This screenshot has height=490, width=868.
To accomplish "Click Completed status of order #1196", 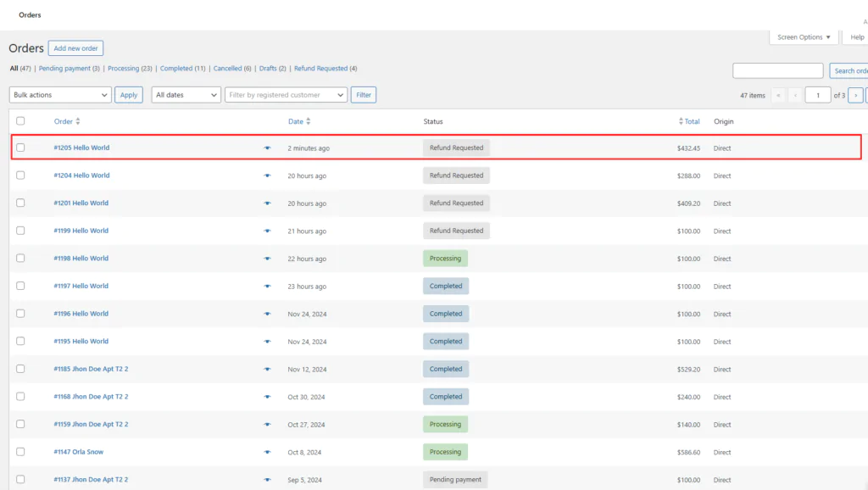I will pos(446,314).
